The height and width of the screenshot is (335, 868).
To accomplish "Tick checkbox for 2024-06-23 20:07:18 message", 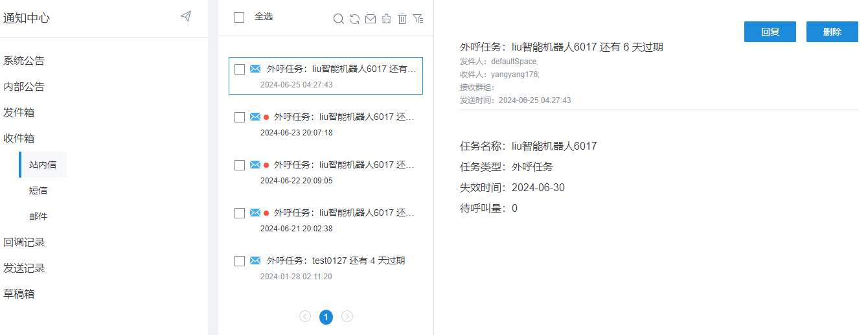I will (x=240, y=117).
